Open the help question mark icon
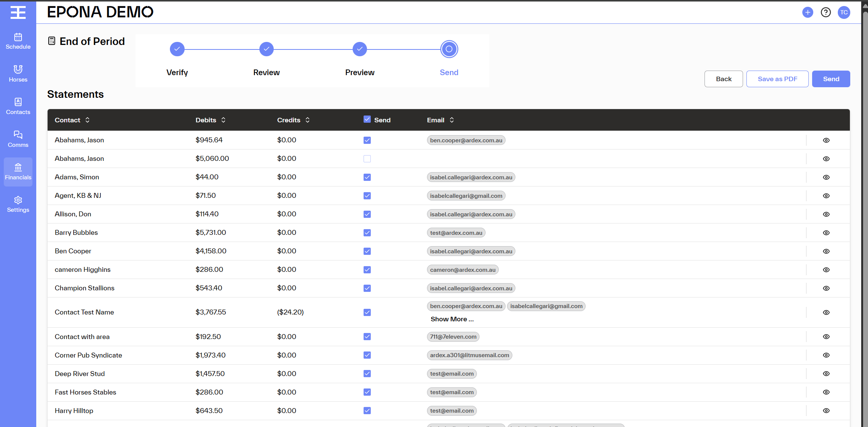This screenshot has height=427, width=868. pyautogui.click(x=825, y=12)
